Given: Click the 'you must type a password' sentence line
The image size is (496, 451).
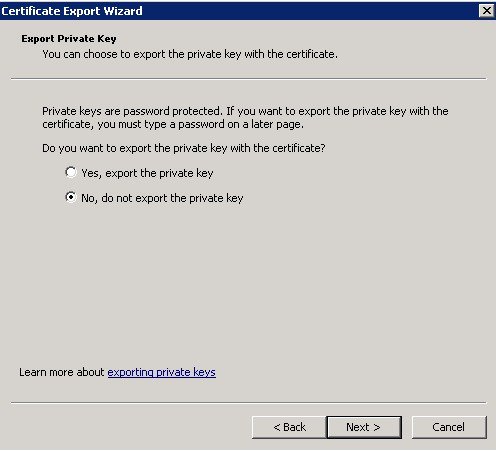Looking at the screenshot, I should coord(173,124).
